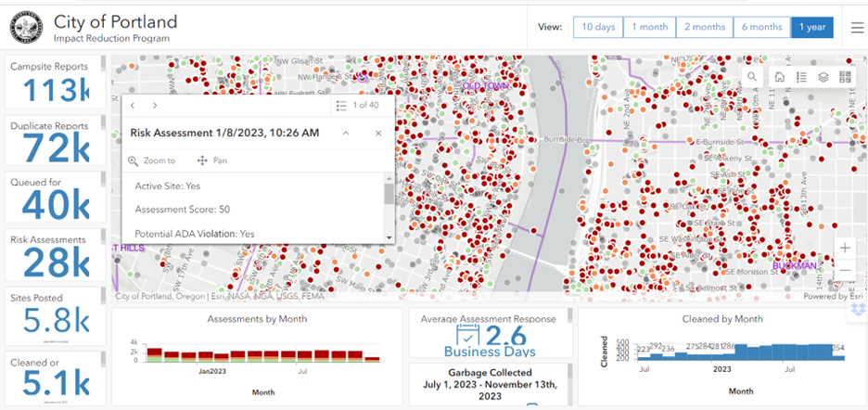Click Pan action in popup
Viewport: 868px width, 410px height.
pyautogui.click(x=212, y=160)
